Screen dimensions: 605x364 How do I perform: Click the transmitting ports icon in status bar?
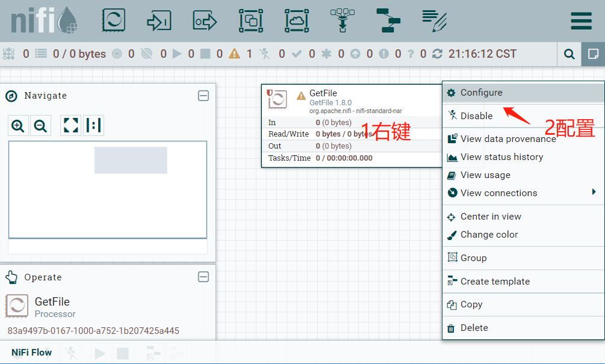[x=117, y=54]
